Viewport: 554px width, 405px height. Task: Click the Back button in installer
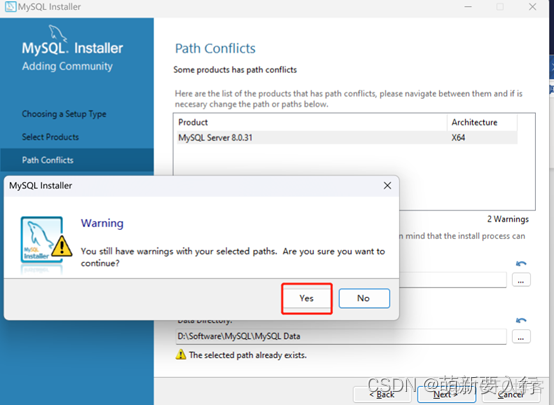(x=382, y=394)
